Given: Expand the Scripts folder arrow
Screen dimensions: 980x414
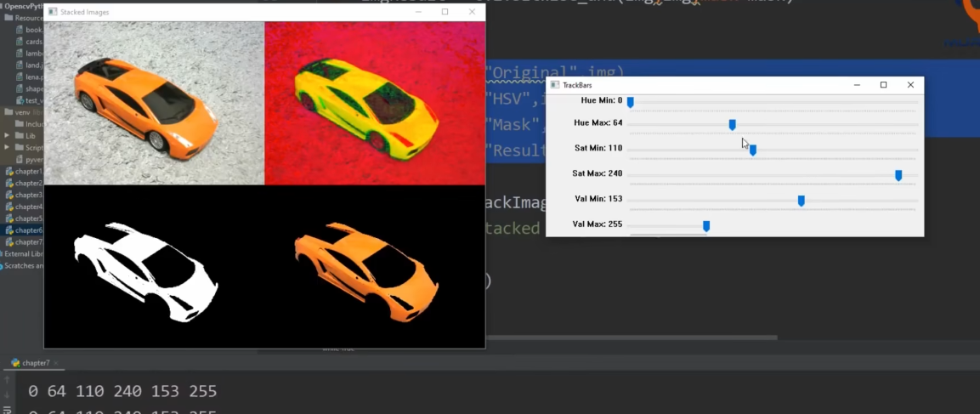Looking at the screenshot, I should (7, 148).
